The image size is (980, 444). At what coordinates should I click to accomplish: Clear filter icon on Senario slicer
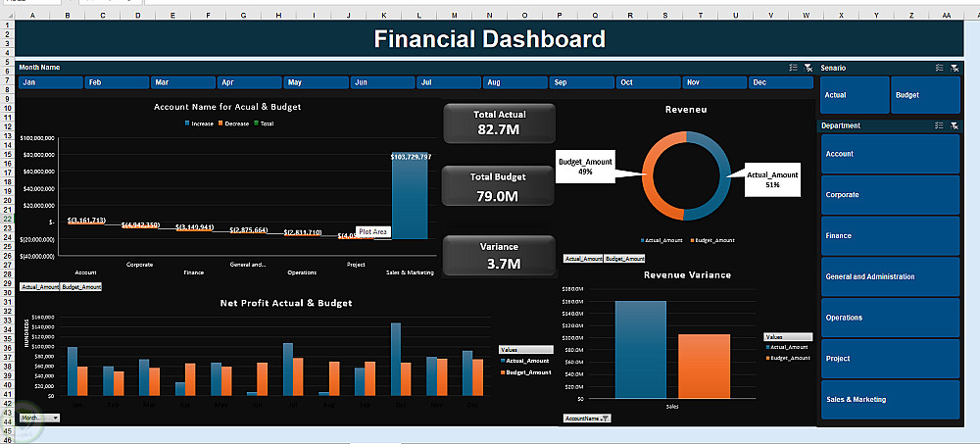pyautogui.click(x=954, y=68)
